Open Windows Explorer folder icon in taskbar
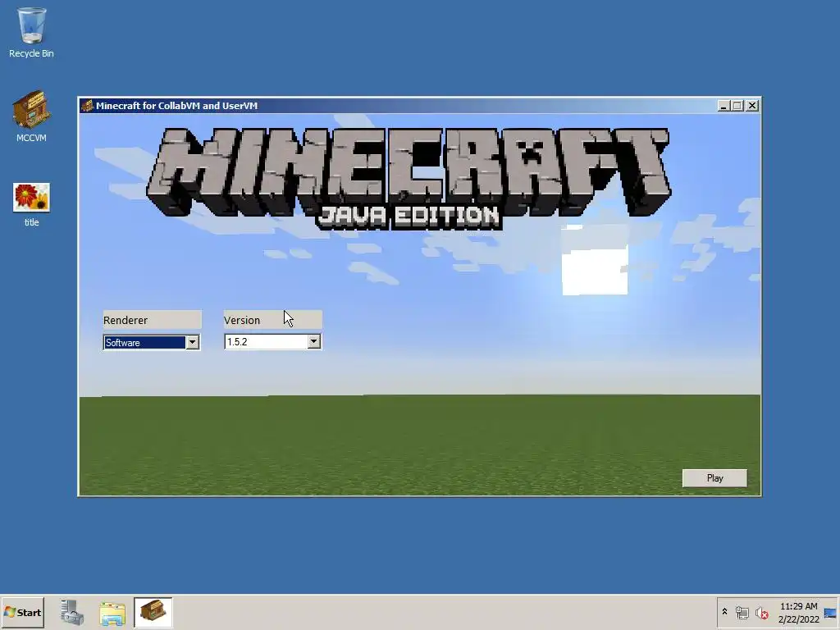This screenshot has width=840, height=630. pos(112,612)
